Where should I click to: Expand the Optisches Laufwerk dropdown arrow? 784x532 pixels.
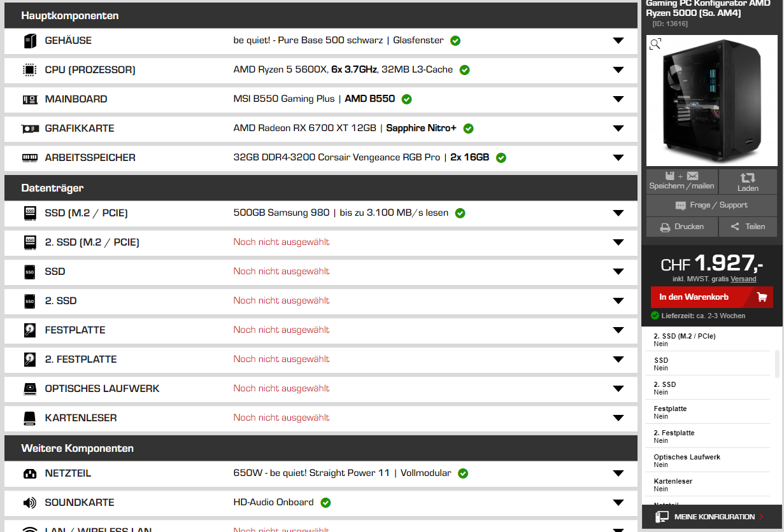618,389
